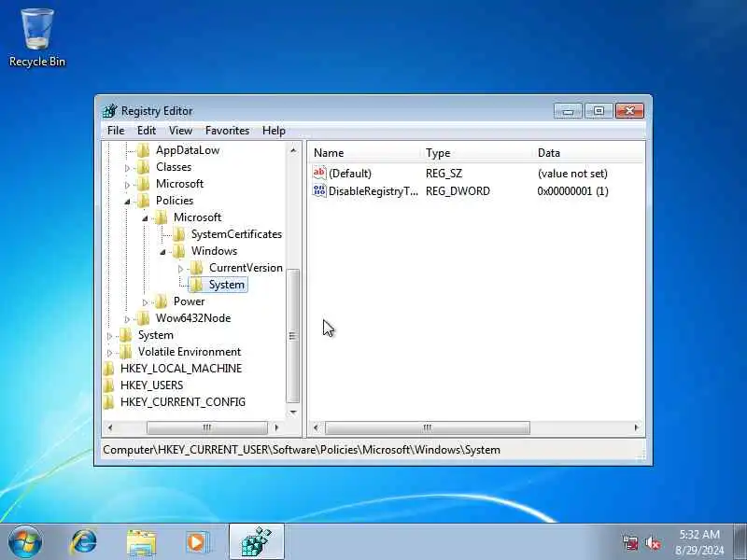Click the muted volume tray icon

tap(653, 543)
